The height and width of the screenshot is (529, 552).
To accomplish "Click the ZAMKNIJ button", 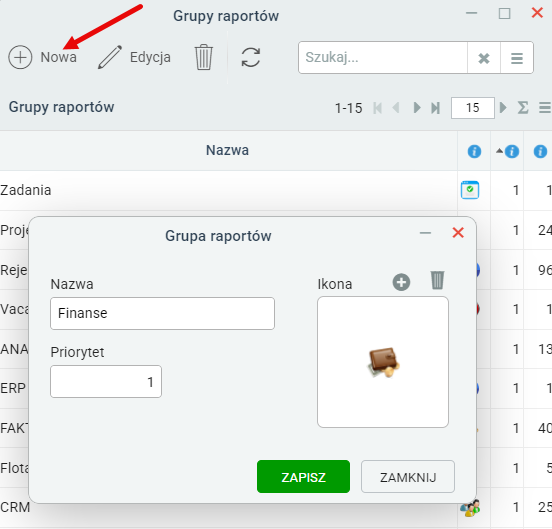I will coord(408,477).
